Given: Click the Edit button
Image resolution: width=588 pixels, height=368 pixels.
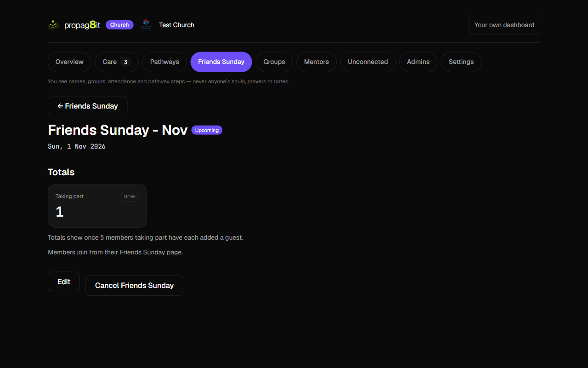Looking at the screenshot, I should click(x=64, y=282).
